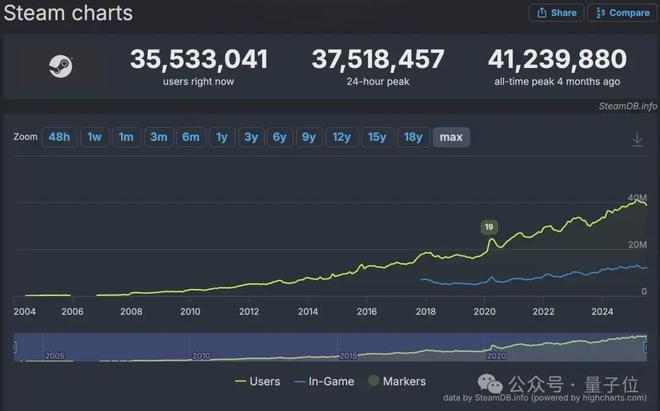
Task: Set zoom to 12y
Action: click(341, 137)
